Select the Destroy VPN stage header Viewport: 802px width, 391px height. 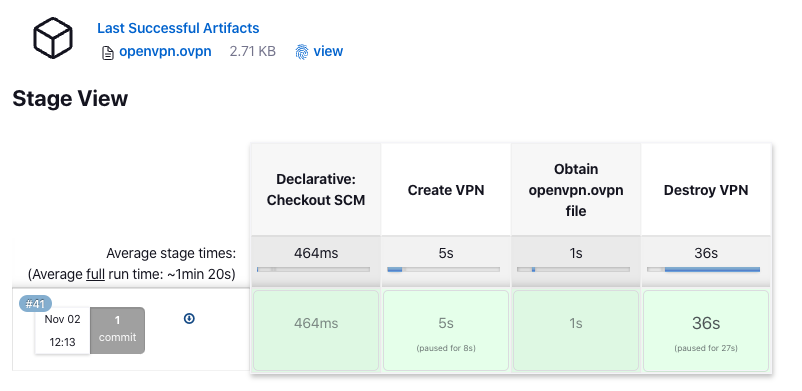click(706, 190)
